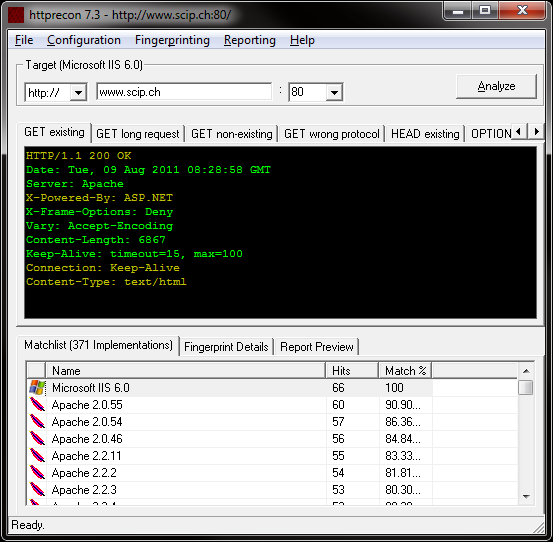The width and height of the screenshot is (553, 542).
Task: Click the Match value 86.36...
Action: 403,422
